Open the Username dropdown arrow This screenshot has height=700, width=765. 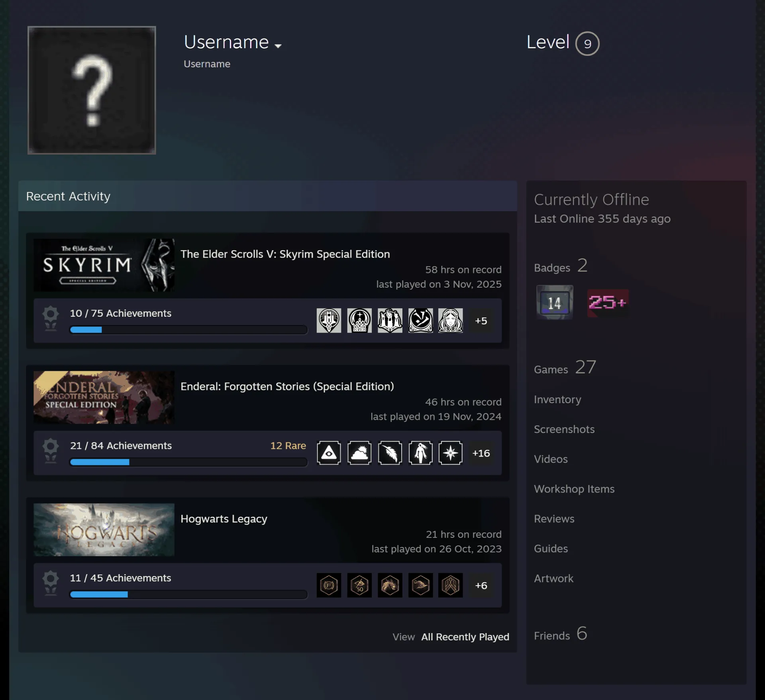(x=278, y=46)
